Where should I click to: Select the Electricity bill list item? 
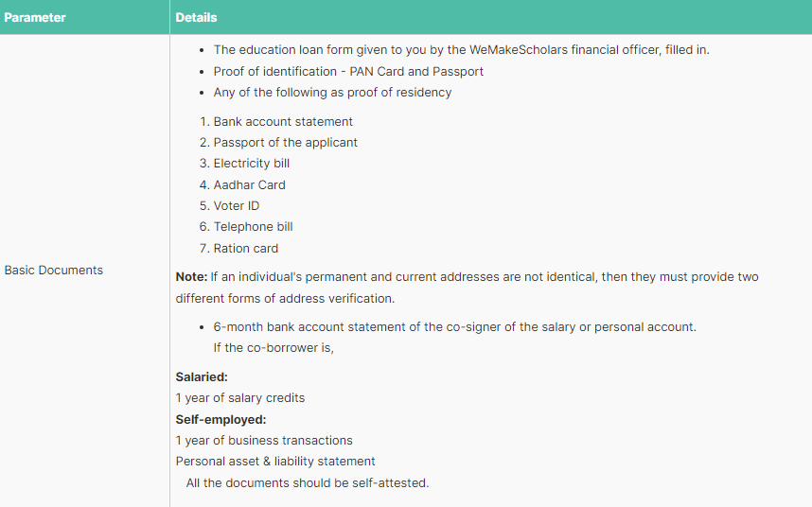251,163
